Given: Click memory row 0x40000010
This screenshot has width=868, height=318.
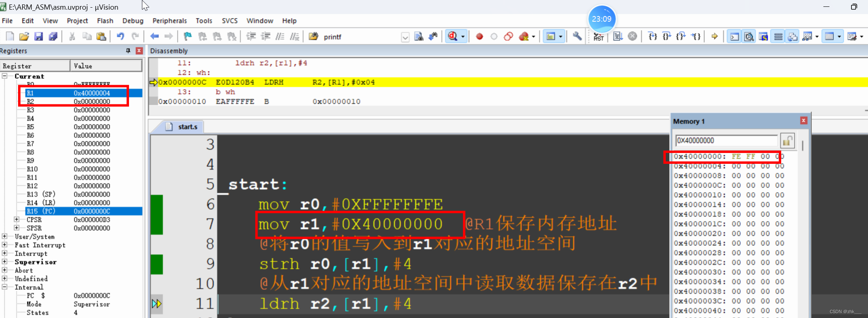Looking at the screenshot, I should [x=729, y=195].
